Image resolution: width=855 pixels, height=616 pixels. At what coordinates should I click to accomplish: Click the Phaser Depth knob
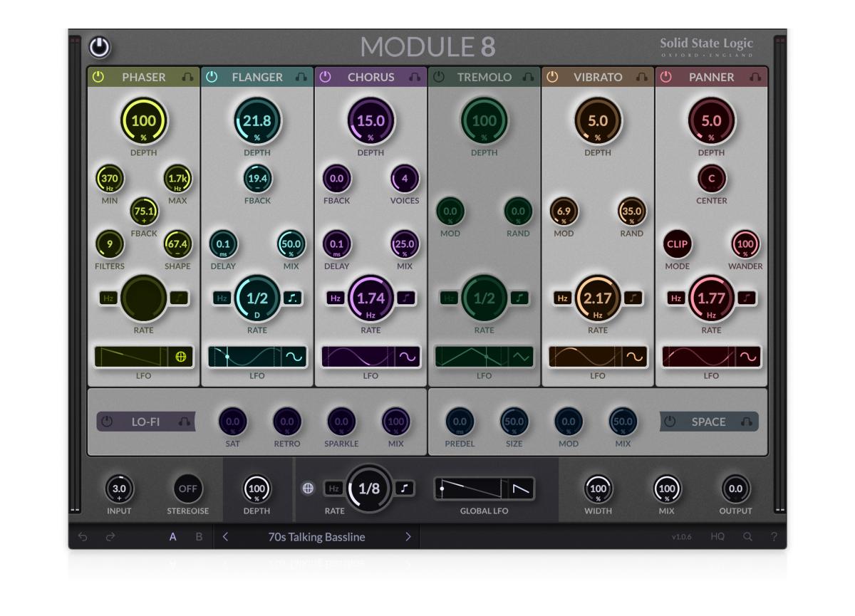[143, 122]
